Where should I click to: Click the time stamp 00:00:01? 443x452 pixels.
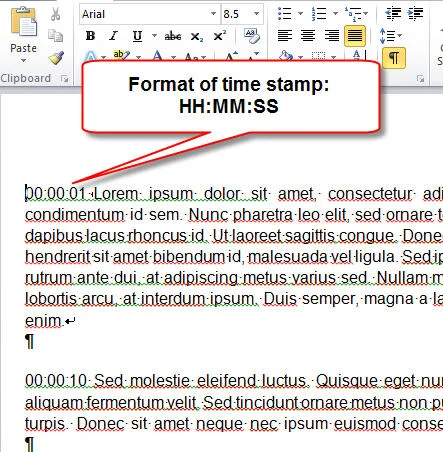point(56,194)
